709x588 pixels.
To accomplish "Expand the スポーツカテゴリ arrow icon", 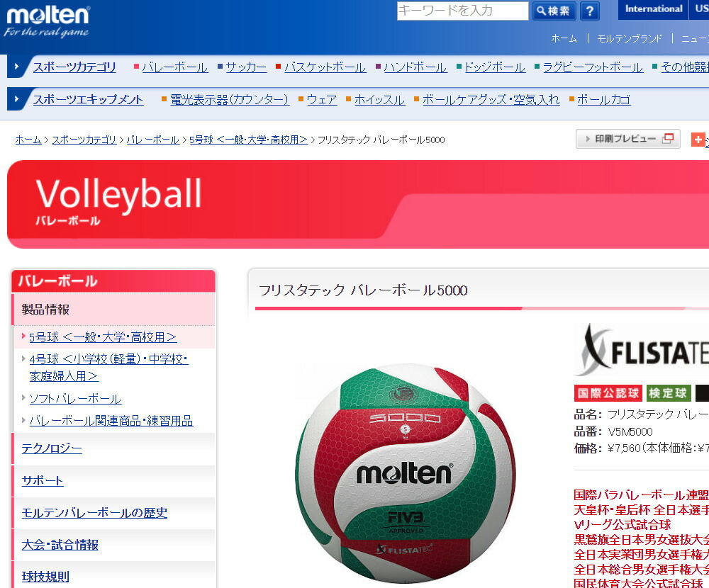I will (x=17, y=67).
